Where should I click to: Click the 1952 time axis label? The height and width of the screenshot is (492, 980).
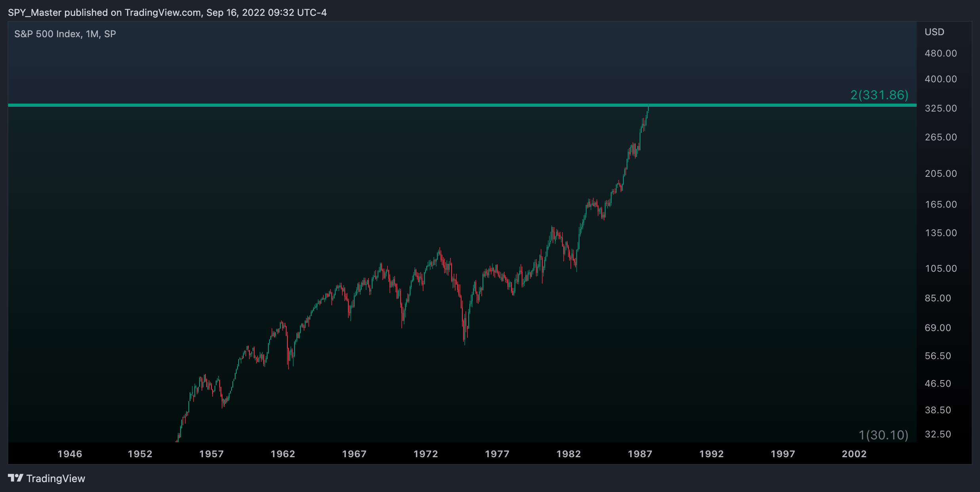point(140,454)
